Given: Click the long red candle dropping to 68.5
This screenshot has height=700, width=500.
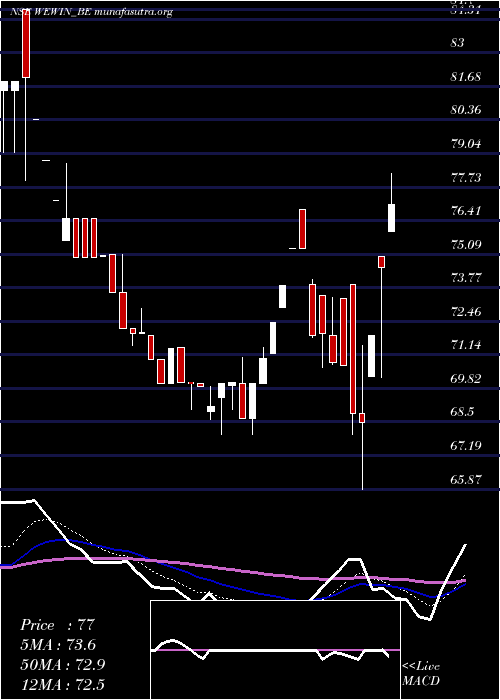Looking at the screenshot, I should 353,349.
